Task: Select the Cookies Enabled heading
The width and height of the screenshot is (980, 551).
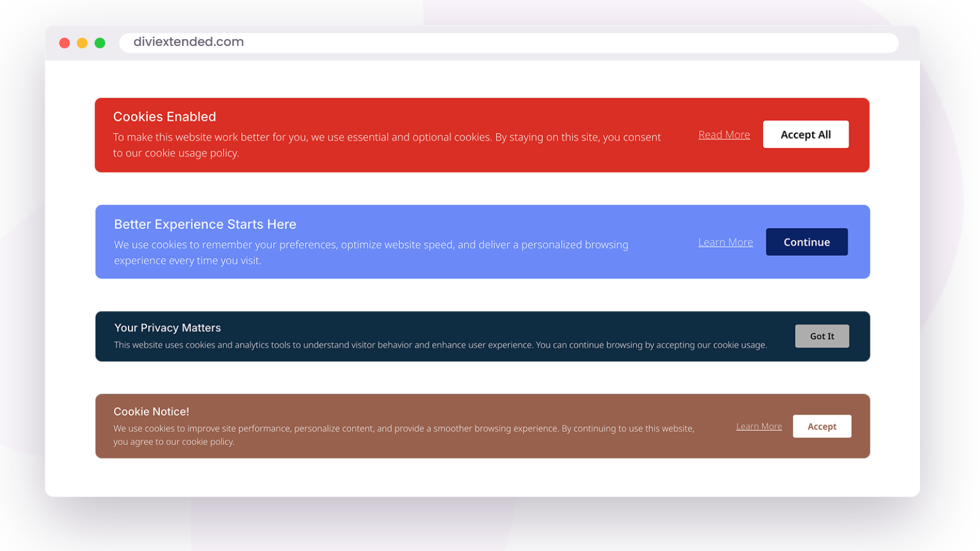Action: (164, 117)
